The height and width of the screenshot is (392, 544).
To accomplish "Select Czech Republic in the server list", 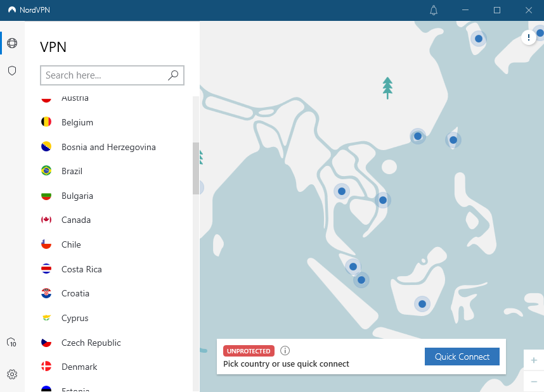I will pos(91,343).
